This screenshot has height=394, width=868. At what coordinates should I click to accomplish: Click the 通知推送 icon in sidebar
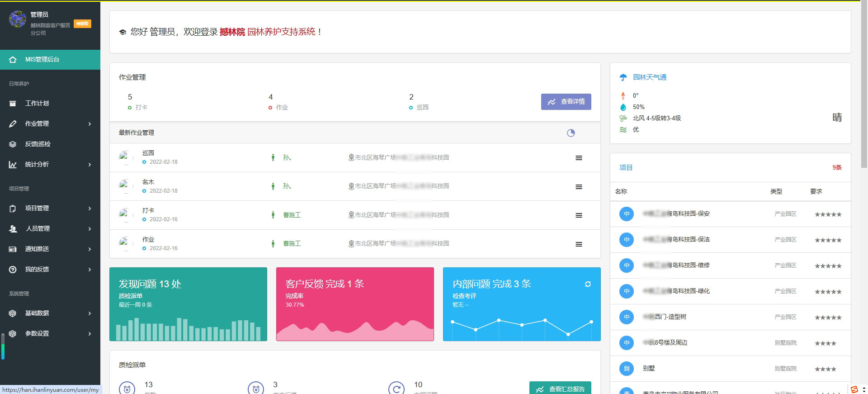coord(13,249)
